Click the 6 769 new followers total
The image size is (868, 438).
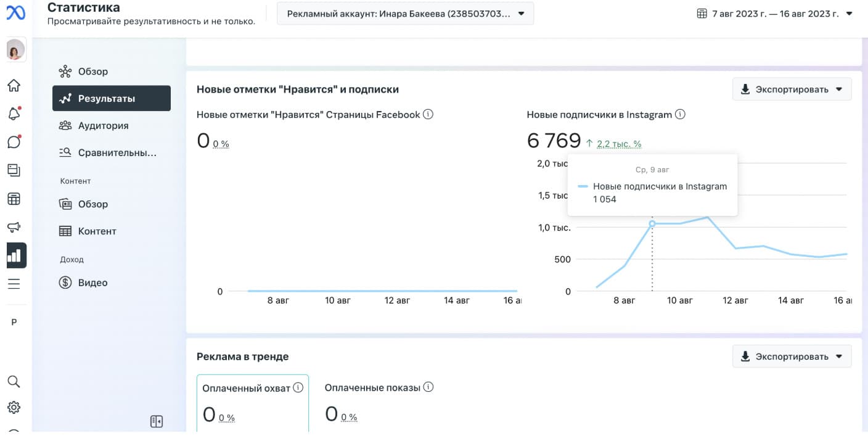click(554, 141)
